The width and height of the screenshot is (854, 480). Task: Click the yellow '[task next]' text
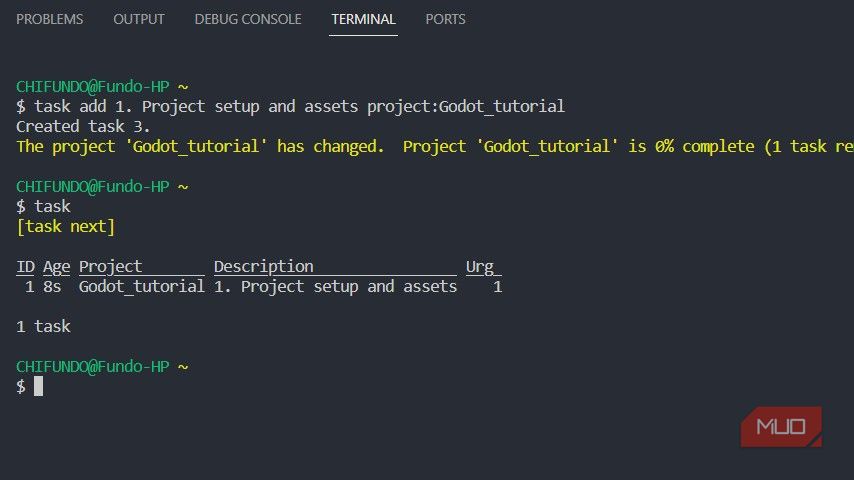(66, 227)
